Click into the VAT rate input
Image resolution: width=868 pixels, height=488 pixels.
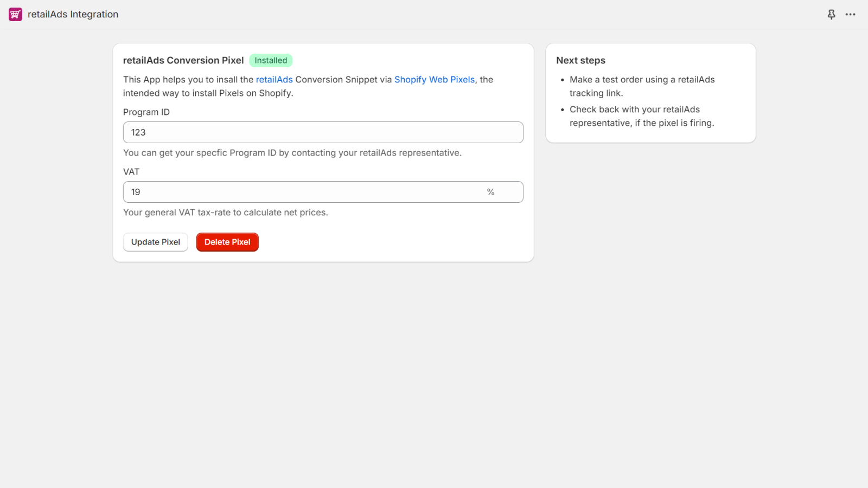(x=304, y=192)
